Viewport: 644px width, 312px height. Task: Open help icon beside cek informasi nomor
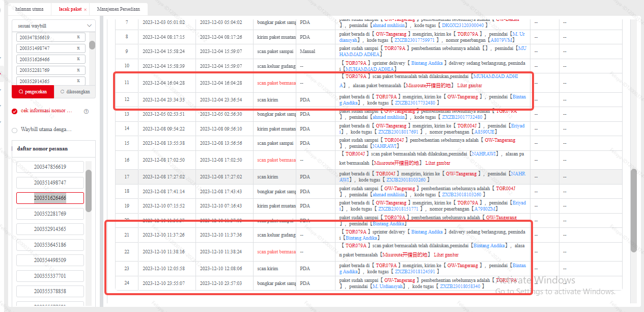click(86, 111)
